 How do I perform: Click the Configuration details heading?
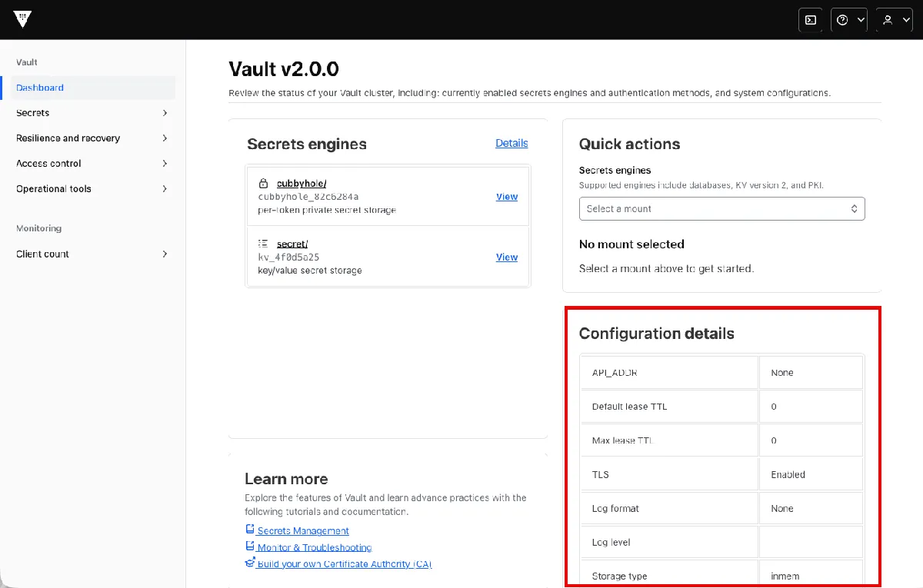point(657,334)
